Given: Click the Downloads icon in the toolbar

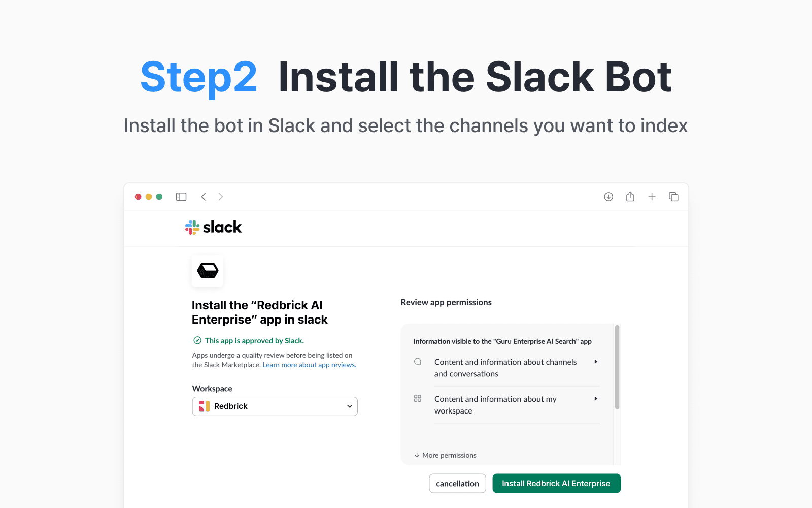Looking at the screenshot, I should (608, 197).
